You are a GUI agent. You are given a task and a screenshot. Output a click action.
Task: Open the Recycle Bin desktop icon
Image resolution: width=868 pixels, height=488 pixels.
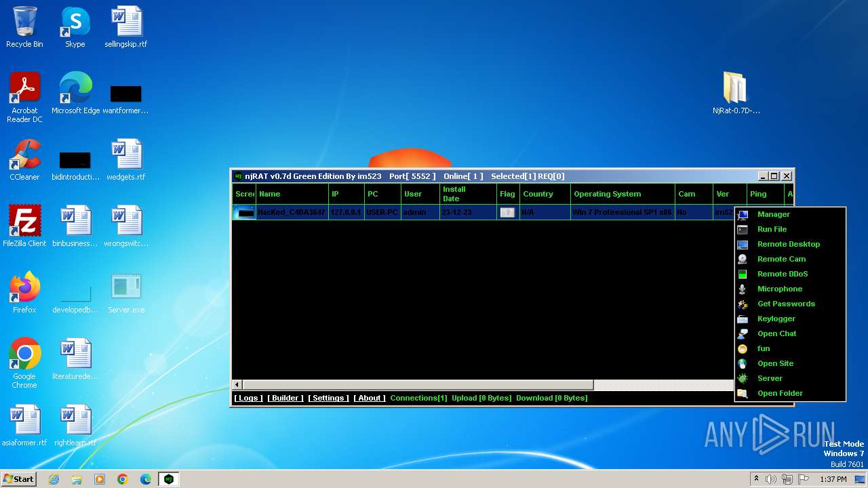point(24,28)
